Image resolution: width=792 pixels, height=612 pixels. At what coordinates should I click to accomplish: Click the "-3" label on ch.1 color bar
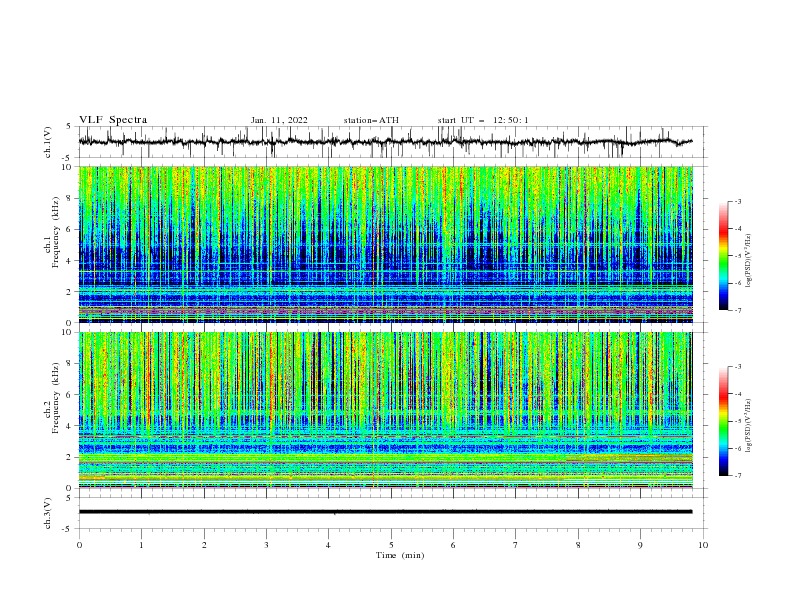(x=738, y=201)
